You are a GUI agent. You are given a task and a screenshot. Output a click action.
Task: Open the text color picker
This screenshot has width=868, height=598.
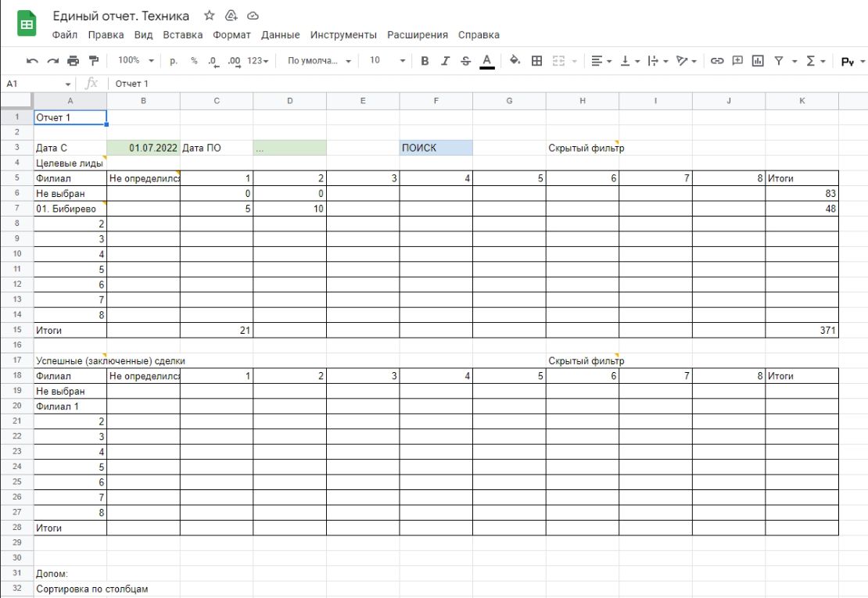tap(487, 61)
